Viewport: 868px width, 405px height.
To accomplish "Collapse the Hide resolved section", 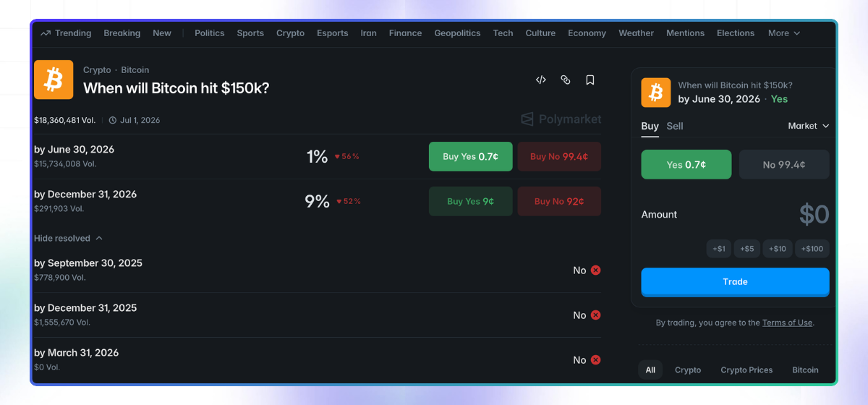I will [68, 238].
